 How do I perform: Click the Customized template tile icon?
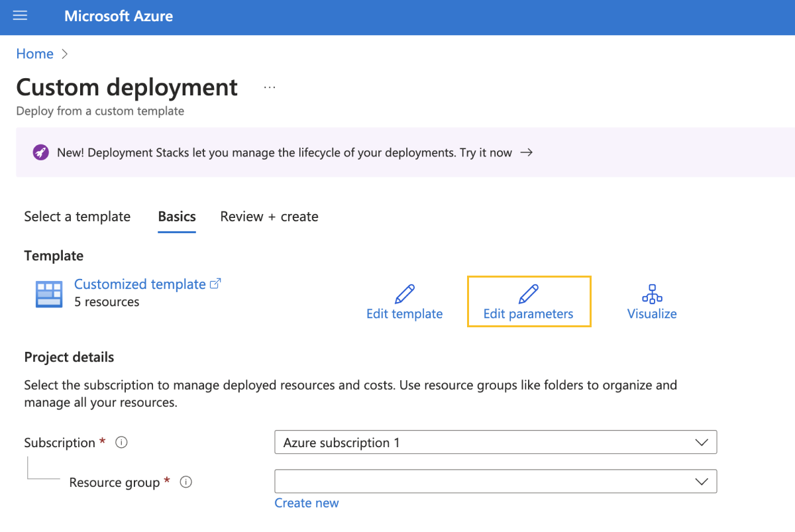pos(49,293)
